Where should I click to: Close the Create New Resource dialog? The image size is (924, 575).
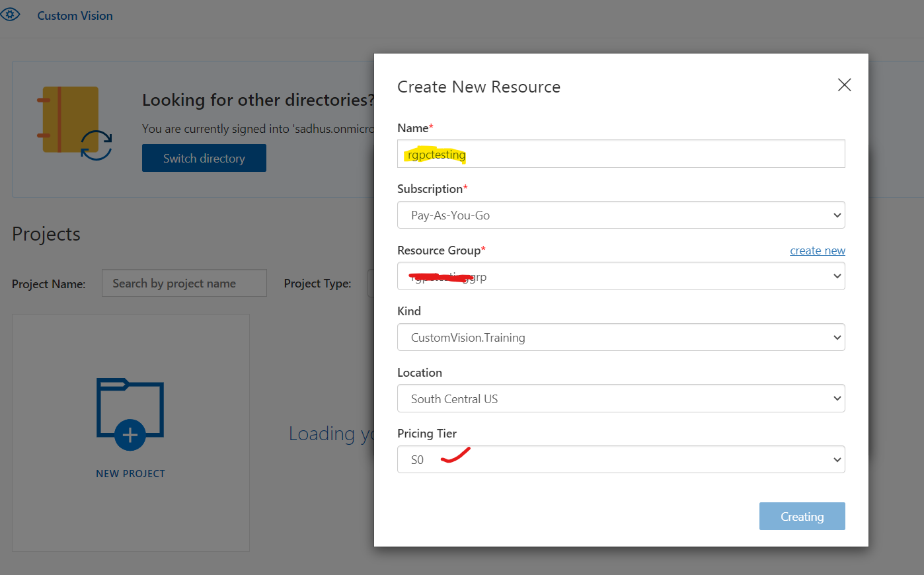pyautogui.click(x=844, y=85)
